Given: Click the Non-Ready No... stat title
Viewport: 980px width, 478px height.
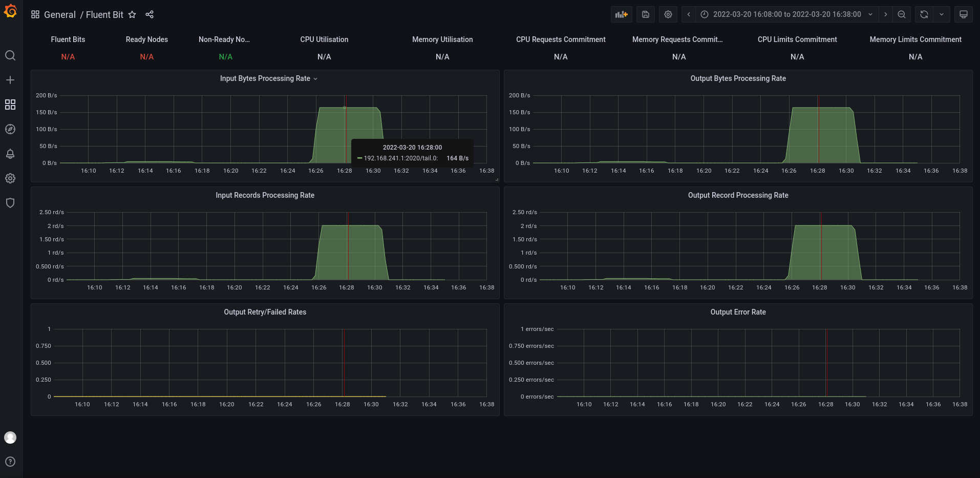Looking at the screenshot, I should [x=224, y=39].
